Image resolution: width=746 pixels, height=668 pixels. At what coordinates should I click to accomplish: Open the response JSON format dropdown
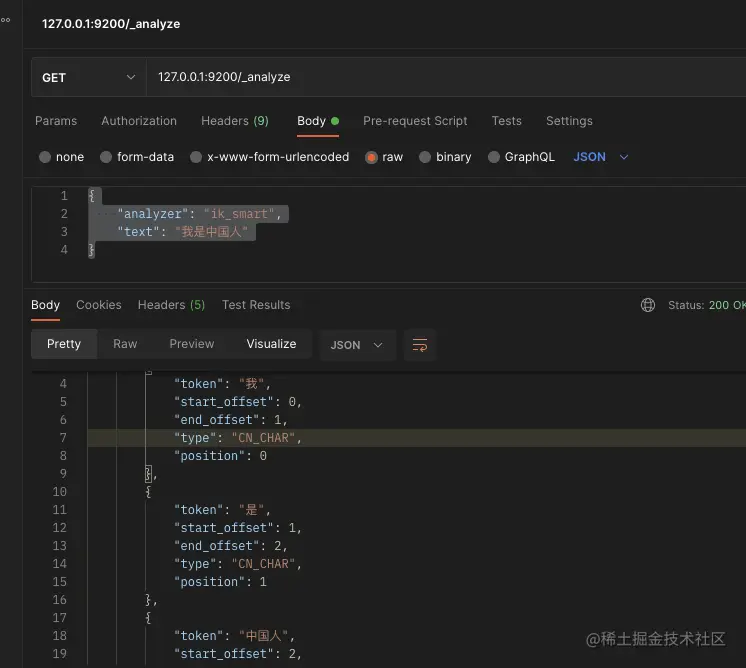357,345
